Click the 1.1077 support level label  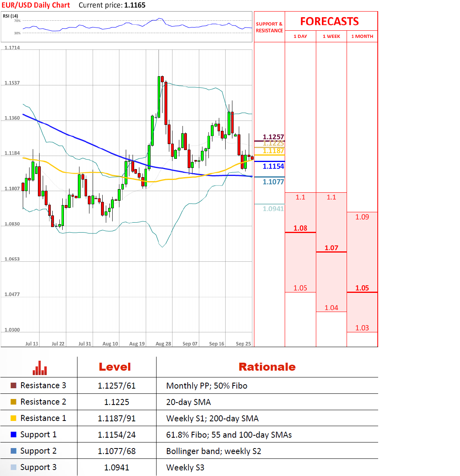tap(273, 182)
